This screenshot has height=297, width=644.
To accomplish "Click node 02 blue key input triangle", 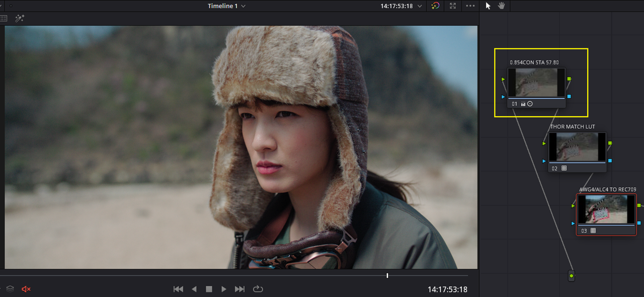I will pyautogui.click(x=544, y=161).
